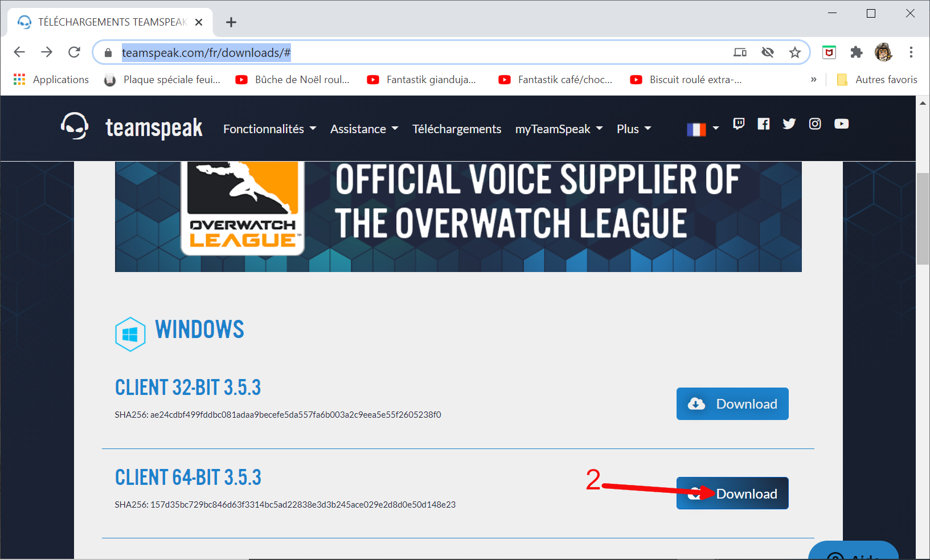Select the TÉLÉCHARGEMENTS TEAMSPEAK browser tab
Image resolution: width=930 pixels, height=560 pixels.
coord(110,22)
